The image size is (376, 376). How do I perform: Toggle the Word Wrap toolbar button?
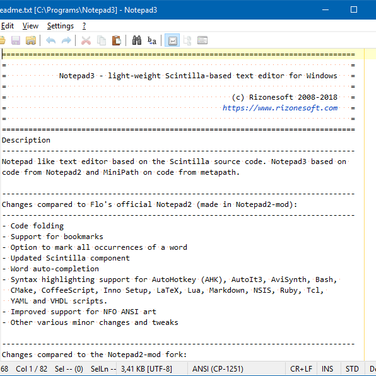[172, 41]
